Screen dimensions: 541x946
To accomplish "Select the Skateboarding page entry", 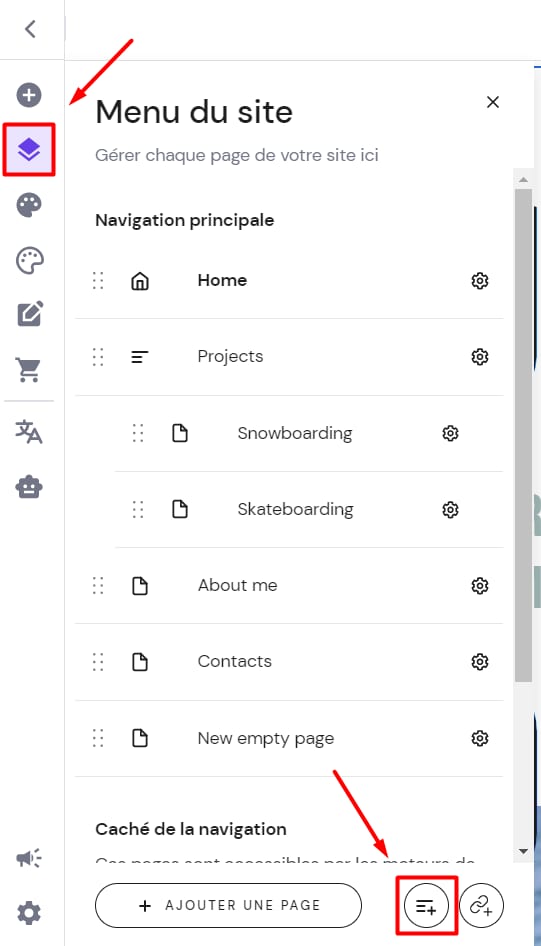I will click(309, 509).
